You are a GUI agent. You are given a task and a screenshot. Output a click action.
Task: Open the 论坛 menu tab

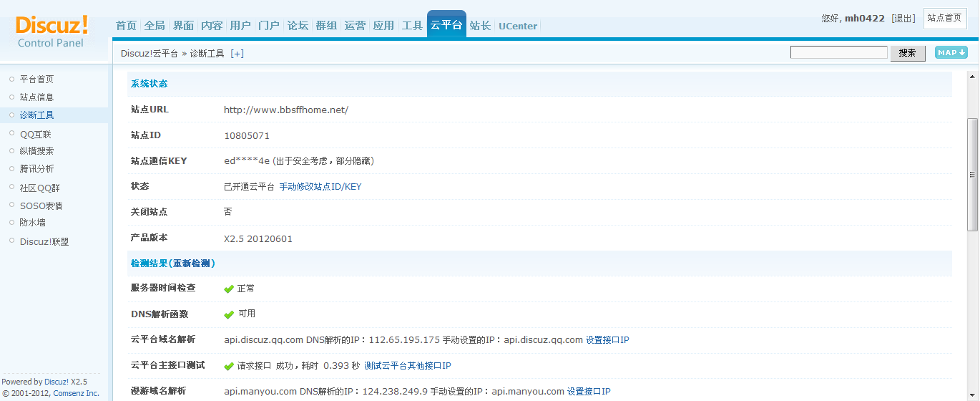click(x=298, y=26)
